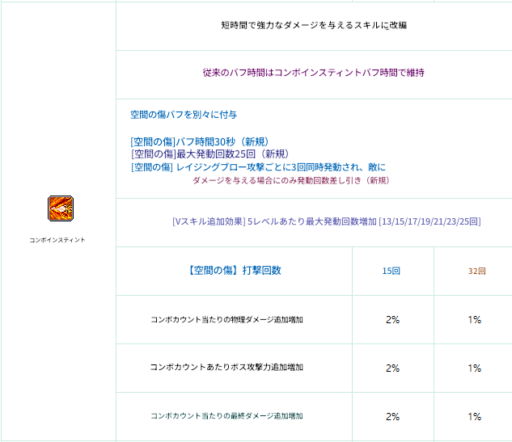Click the ボス攻撃力追加増加 row label

[227, 367]
